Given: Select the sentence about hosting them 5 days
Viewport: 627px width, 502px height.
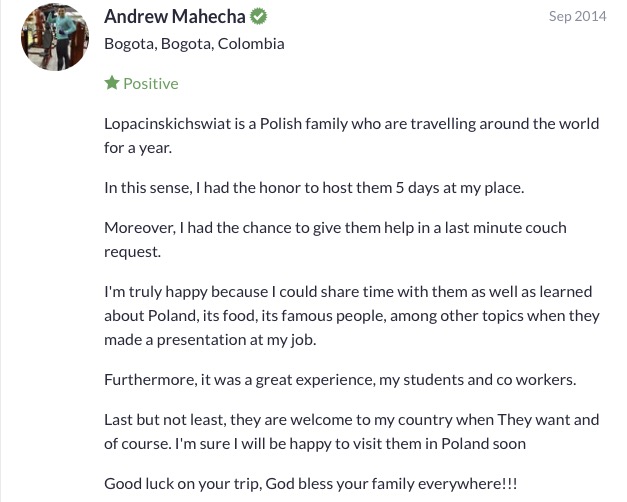Looking at the screenshot, I should [314, 188].
